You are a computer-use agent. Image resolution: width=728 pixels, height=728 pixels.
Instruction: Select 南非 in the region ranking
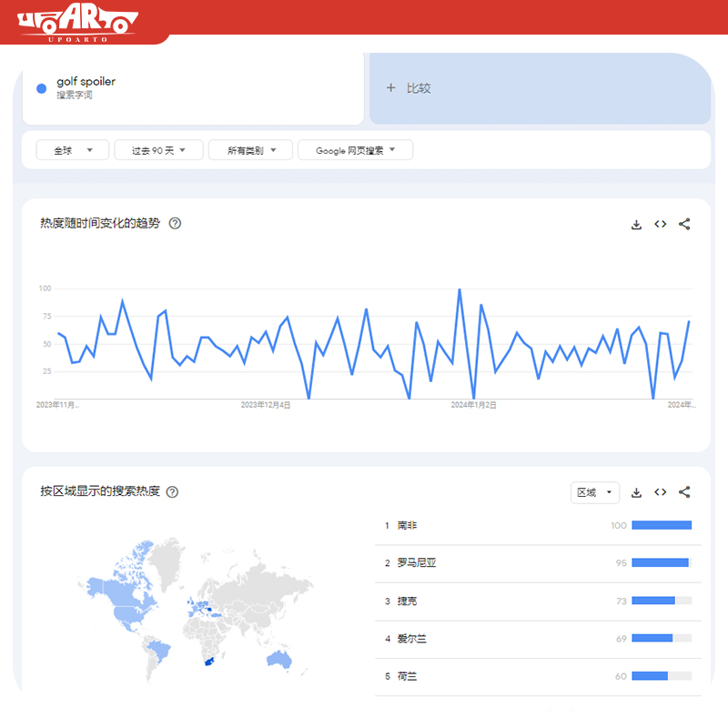pos(538,526)
